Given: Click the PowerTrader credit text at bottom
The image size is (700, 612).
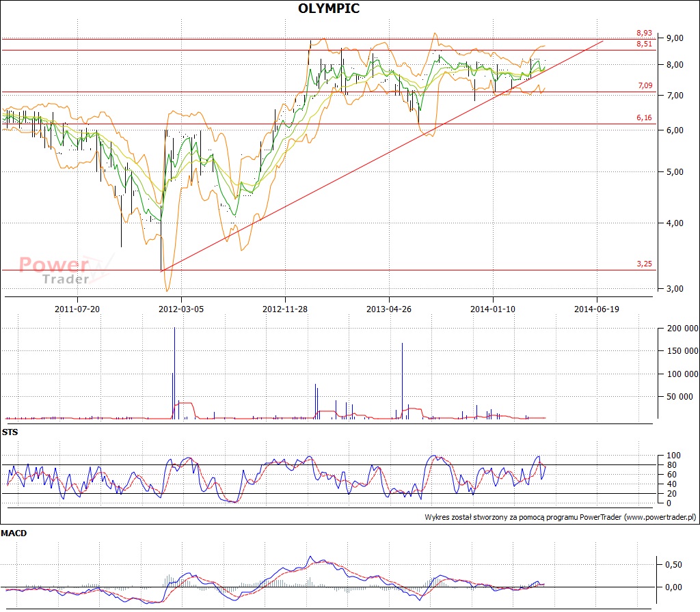Looking at the screenshot, I should 561,518.
